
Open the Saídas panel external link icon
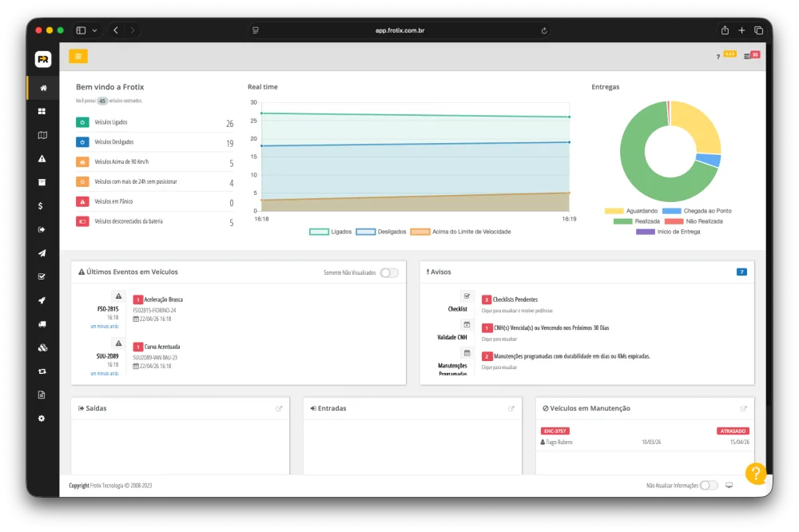click(x=279, y=409)
